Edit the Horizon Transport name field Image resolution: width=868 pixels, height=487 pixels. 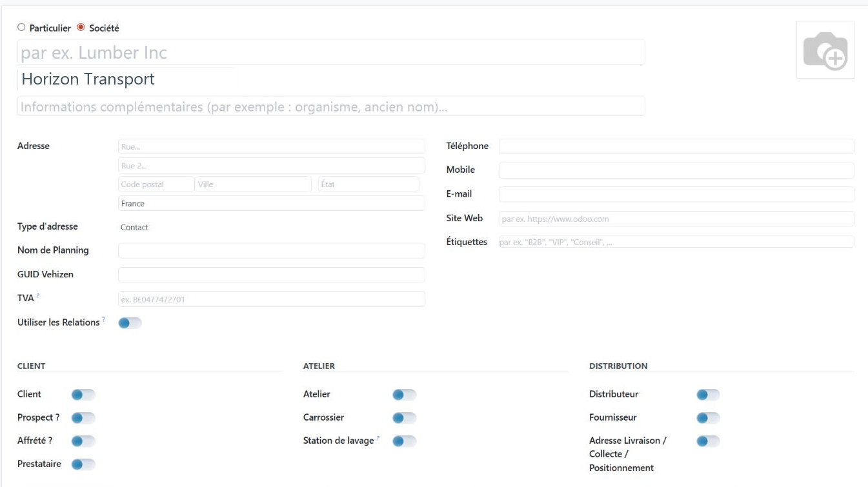pos(331,79)
